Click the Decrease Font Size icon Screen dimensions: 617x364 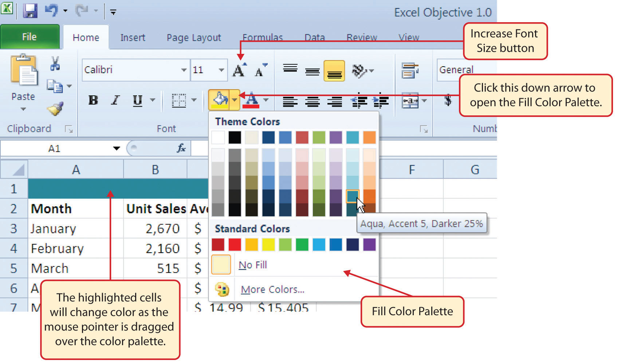click(259, 70)
